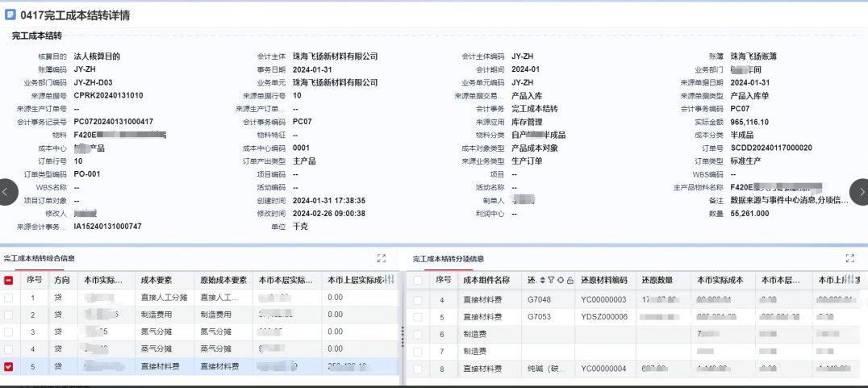Click the lock icon in the 还原 column header
The height and width of the screenshot is (388, 868).
tap(570, 280)
